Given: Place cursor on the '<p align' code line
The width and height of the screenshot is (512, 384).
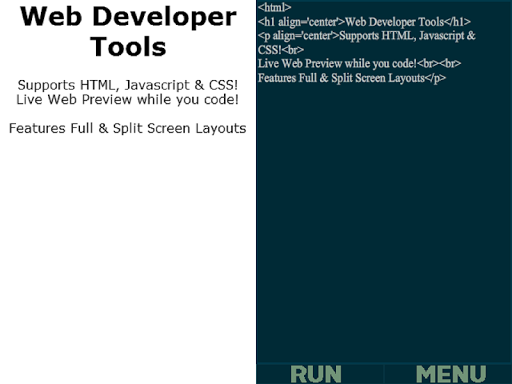Looking at the screenshot, I should pos(366,36).
